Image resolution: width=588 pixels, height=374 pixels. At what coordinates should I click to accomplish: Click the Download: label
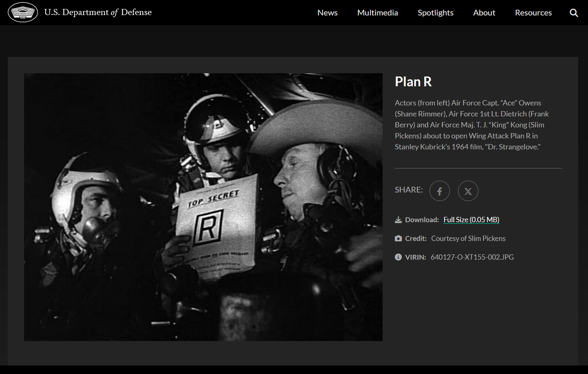click(422, 220)
